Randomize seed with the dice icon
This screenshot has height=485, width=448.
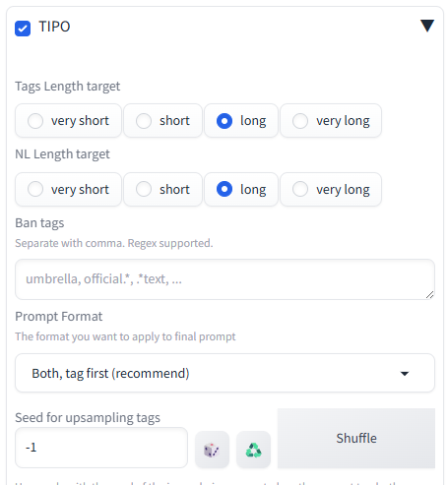212,450
